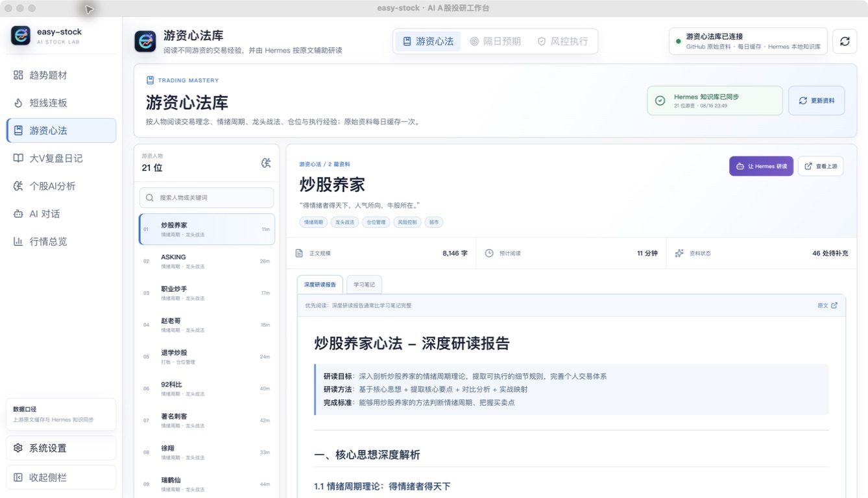Collapse the sidebar with 收起侧栏

pyautogui.click(x=61, y=477)
